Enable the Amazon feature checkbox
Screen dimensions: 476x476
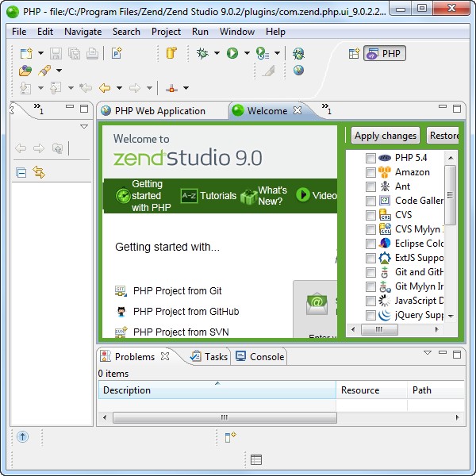coord(370,172)
